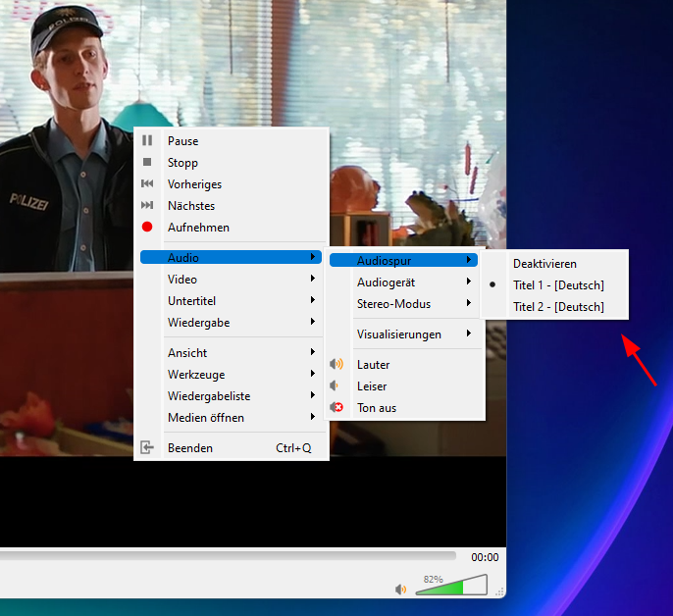Click the playback seek bar

point(228,556)
